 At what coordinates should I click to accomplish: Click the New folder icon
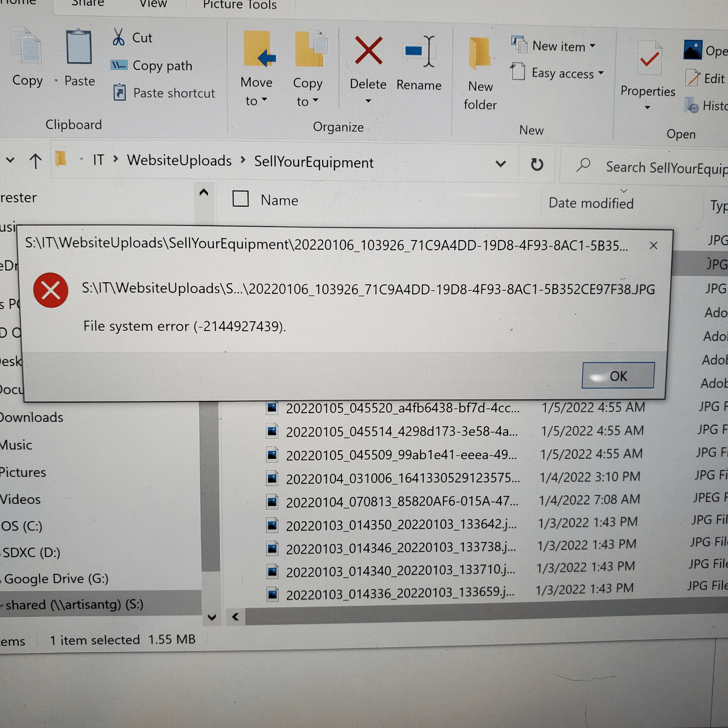[x=480, y=53]
